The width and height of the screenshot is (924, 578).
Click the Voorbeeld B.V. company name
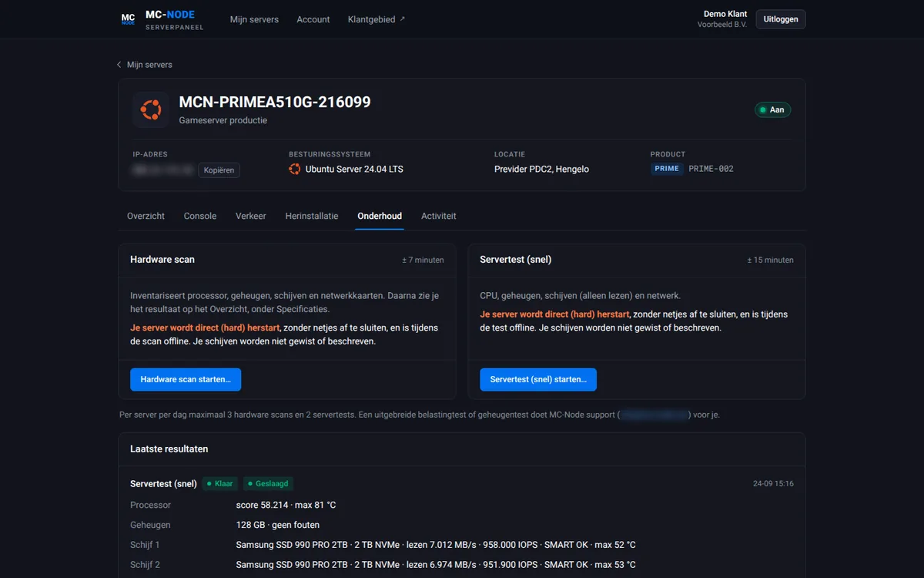pos(722,25)
